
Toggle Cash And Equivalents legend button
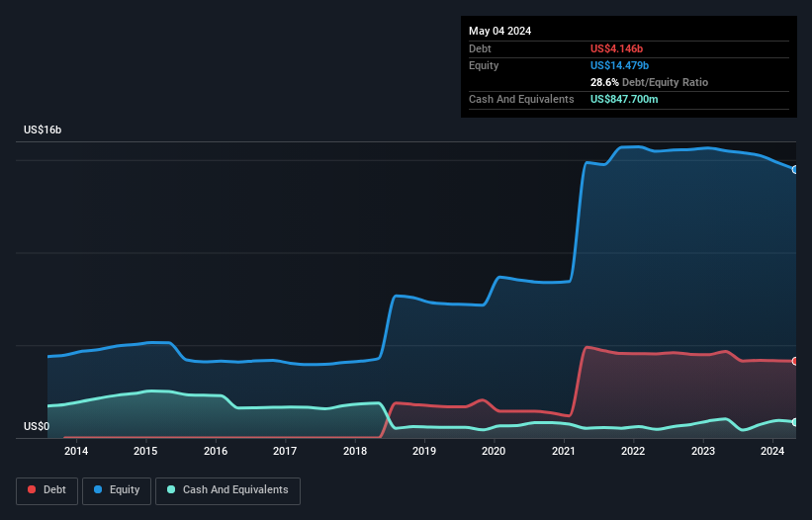click(227, 490)
